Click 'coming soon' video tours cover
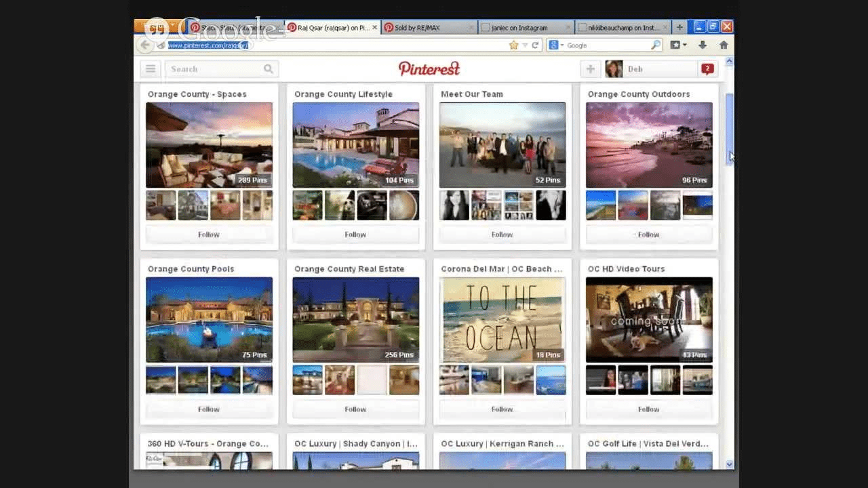 [649, 320]
